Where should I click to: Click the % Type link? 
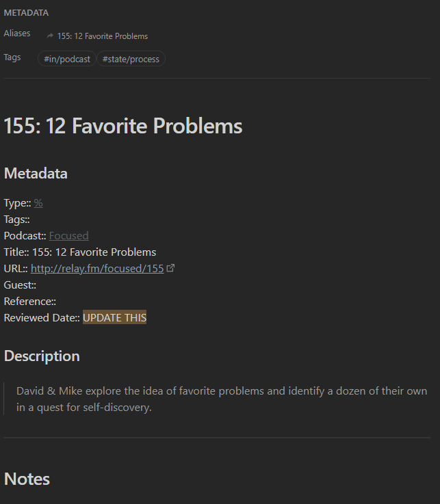(38, 203)
